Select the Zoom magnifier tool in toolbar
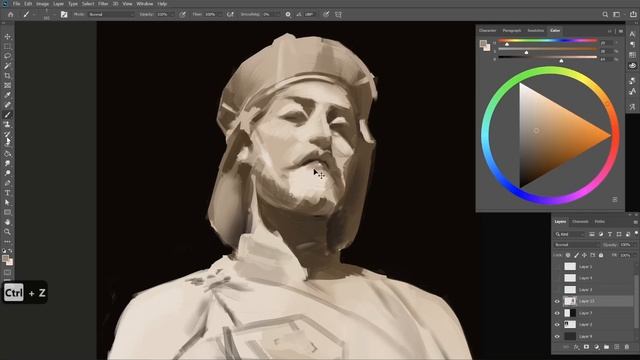 pos(7,232)
